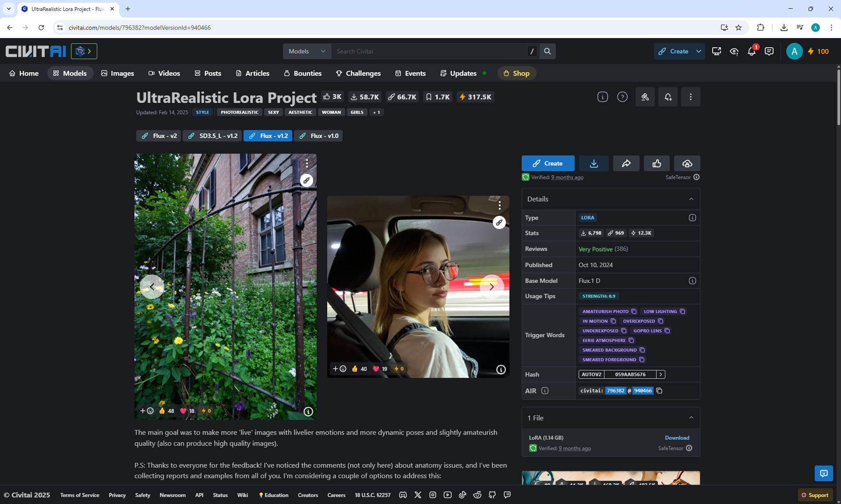Toggle browsing level eye icon
841x504 pixels.
coord(734,52)
